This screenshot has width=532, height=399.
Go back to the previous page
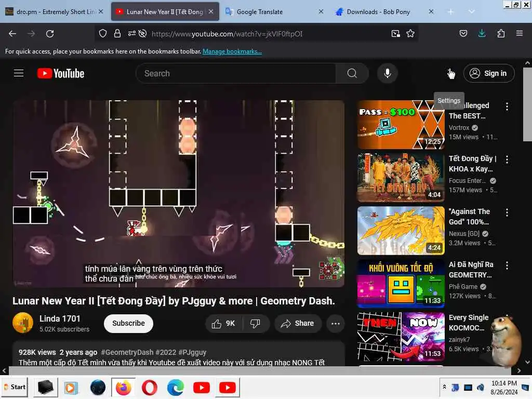[x=12, y=34]
